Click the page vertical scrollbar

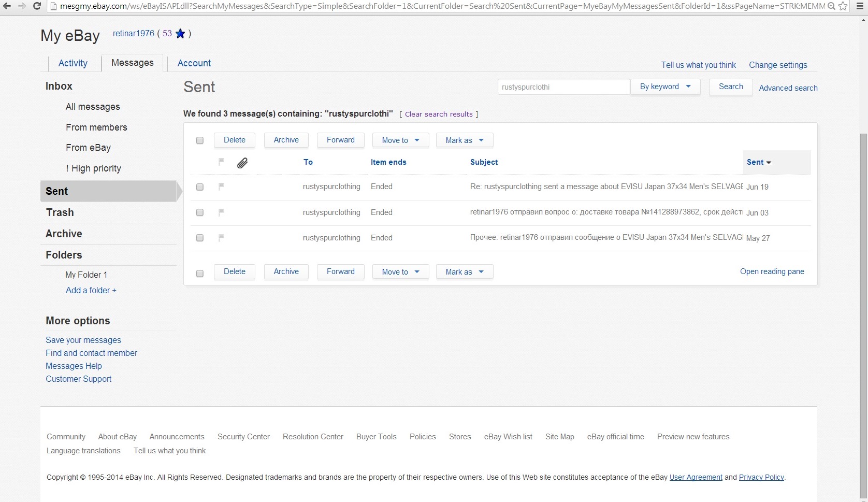[863, 311]
